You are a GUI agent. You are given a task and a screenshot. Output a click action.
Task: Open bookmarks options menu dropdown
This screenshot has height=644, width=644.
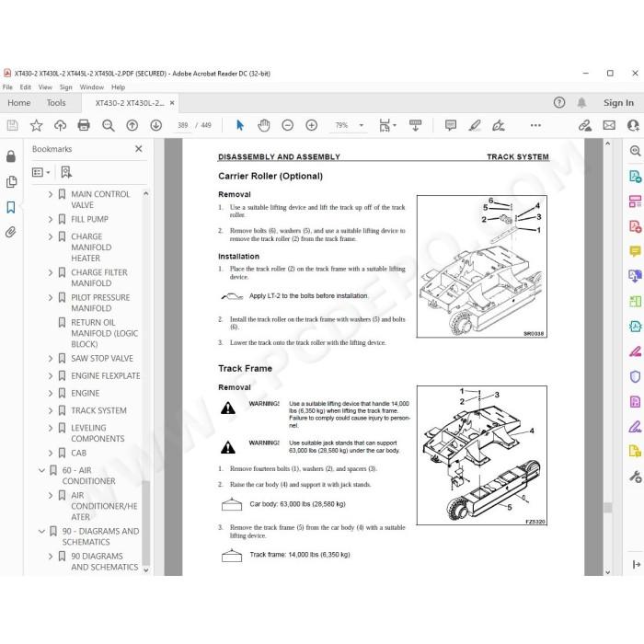(40, 173)
